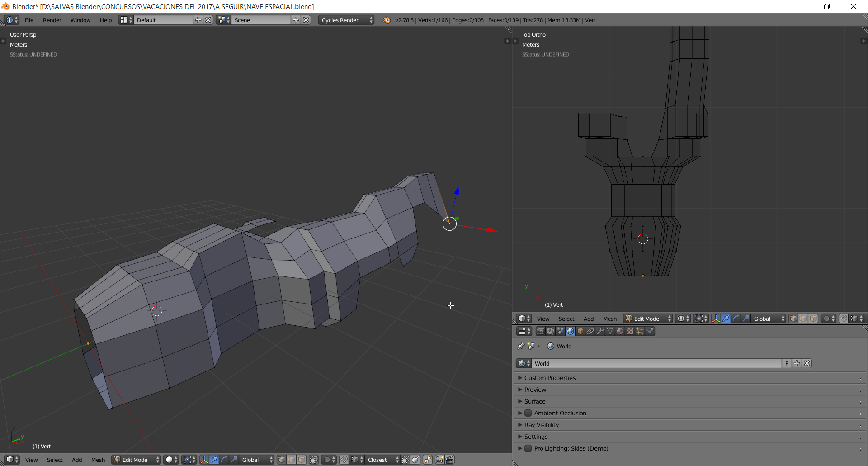Screen dimensions: 868x466
Task: Open the Texture properties tab (checker icon)
Action: coord(630,331)
